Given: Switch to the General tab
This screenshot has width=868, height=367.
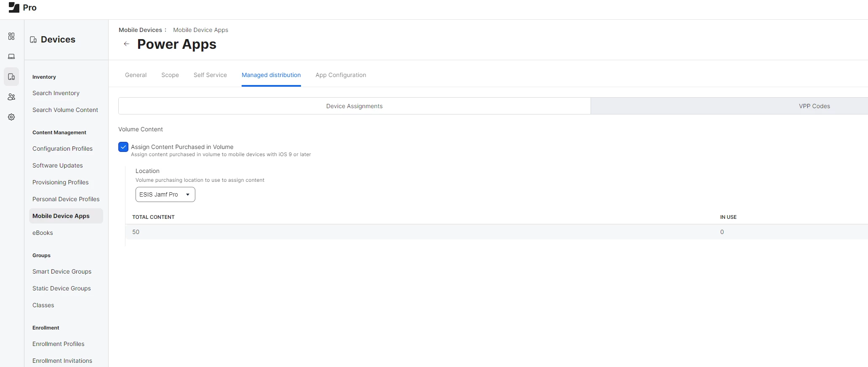Looking at the screenshot, I should click(x=136, y=75).
